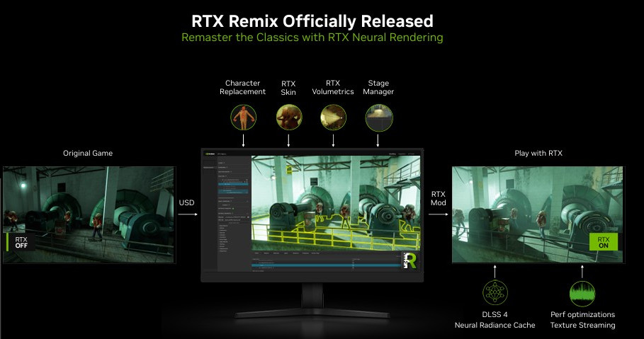Click the RTX Remix viewport with yellow outlines
This screenshot has height=339, width=644.
(336, 202)
